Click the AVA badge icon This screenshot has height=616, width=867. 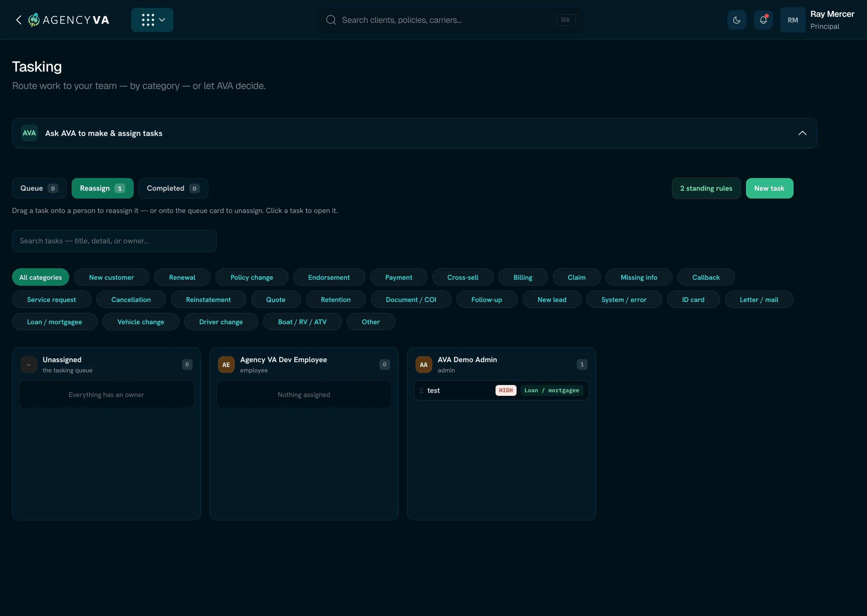pyautogui.click(x=29, y=133)
